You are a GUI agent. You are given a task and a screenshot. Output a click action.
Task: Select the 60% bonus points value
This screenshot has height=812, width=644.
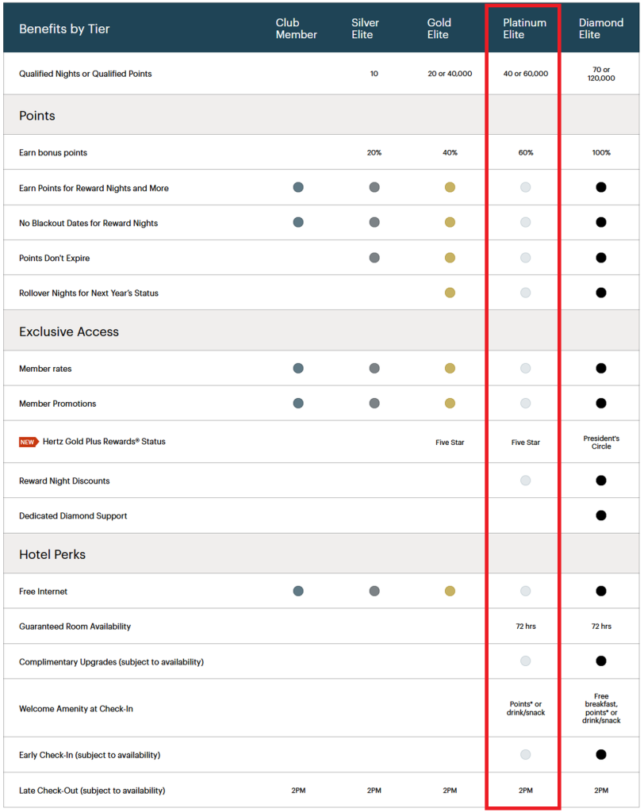click(x=525, y=152)
